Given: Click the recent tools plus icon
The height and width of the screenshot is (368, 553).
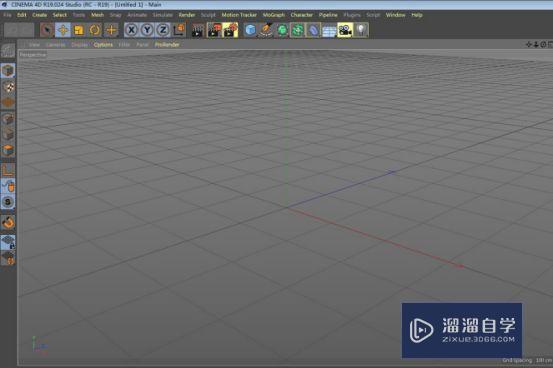Looking at the screenshot, I should 111,30.
